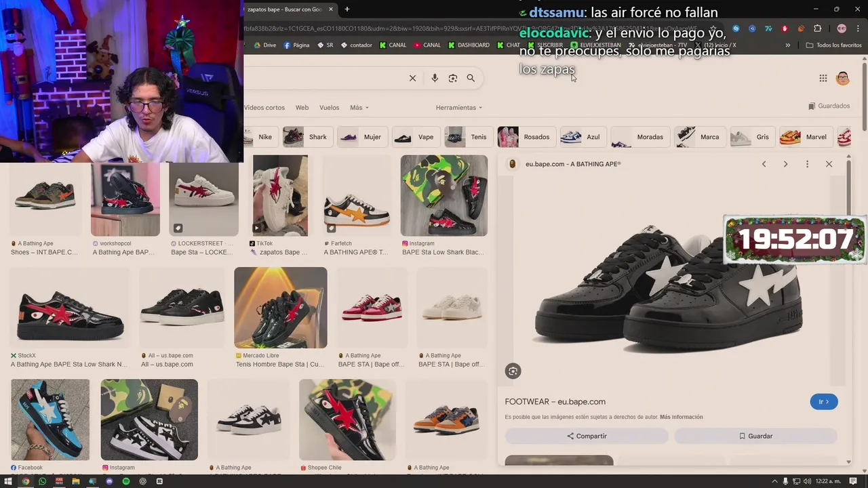868x488 pixels.
Task: Open ChatGPT from the taskbar
Action: [x=142, y=481]
